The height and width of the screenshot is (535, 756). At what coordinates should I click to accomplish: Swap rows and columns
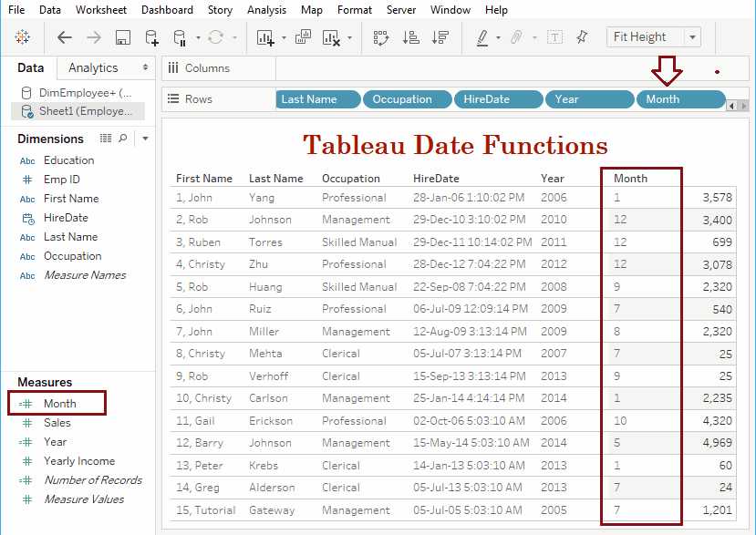pyautogui.click(x=380, y=36)
